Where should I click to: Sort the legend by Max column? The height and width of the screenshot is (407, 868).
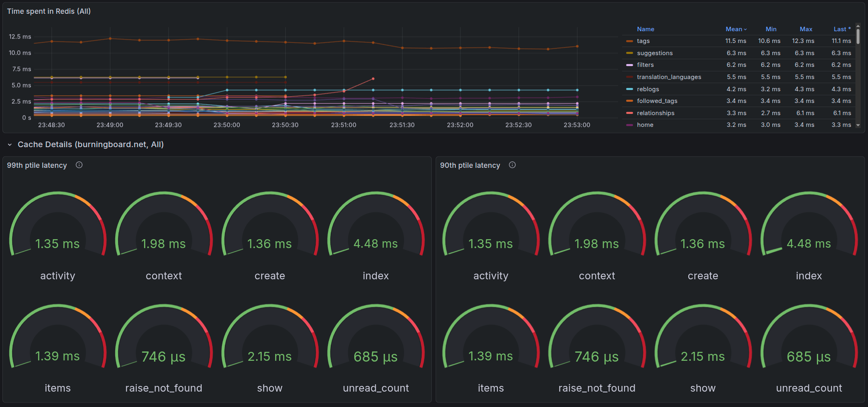tap(806, 29)
